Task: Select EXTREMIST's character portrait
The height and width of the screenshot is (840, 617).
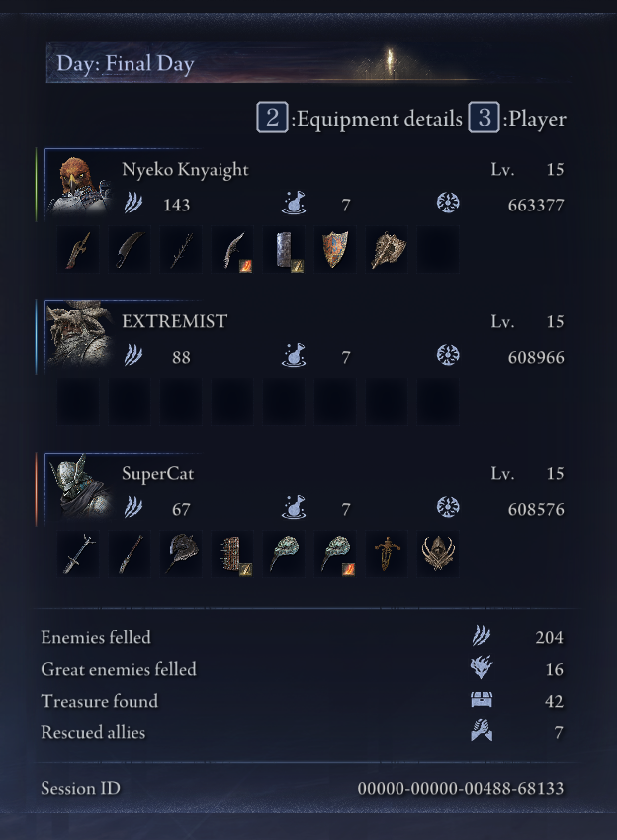Action: coord(80,336)
